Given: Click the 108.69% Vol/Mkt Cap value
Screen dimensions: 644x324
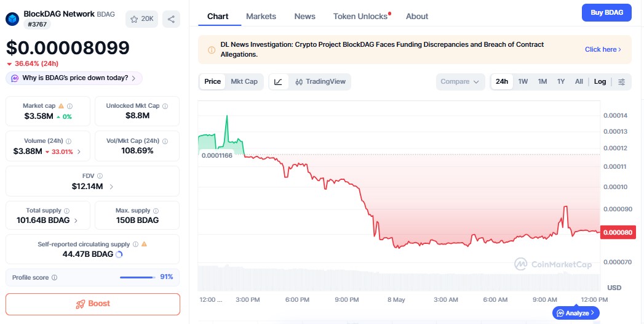Looking at the screenshot, I should [x=137, y=151].
